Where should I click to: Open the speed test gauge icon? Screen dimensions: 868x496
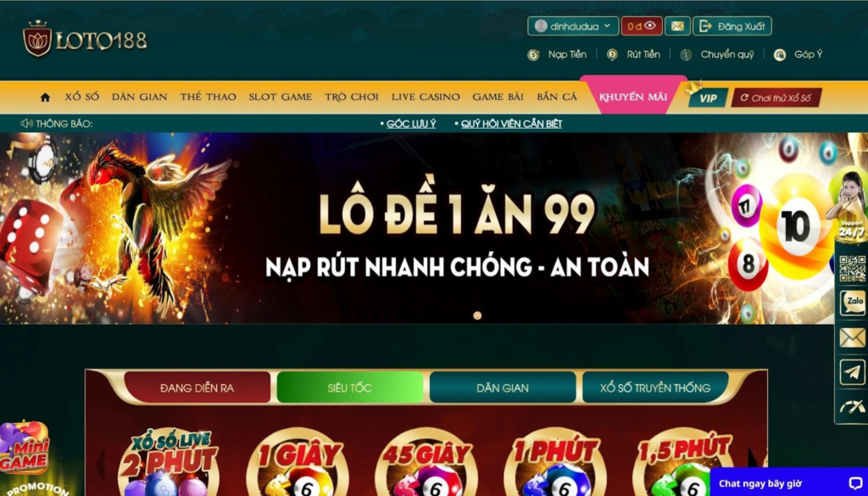[853, 407]
